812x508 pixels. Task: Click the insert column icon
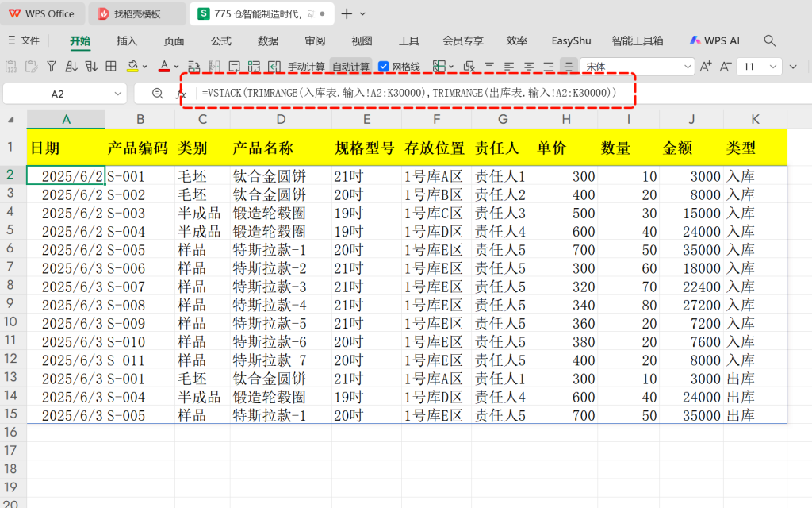point(214,67)
